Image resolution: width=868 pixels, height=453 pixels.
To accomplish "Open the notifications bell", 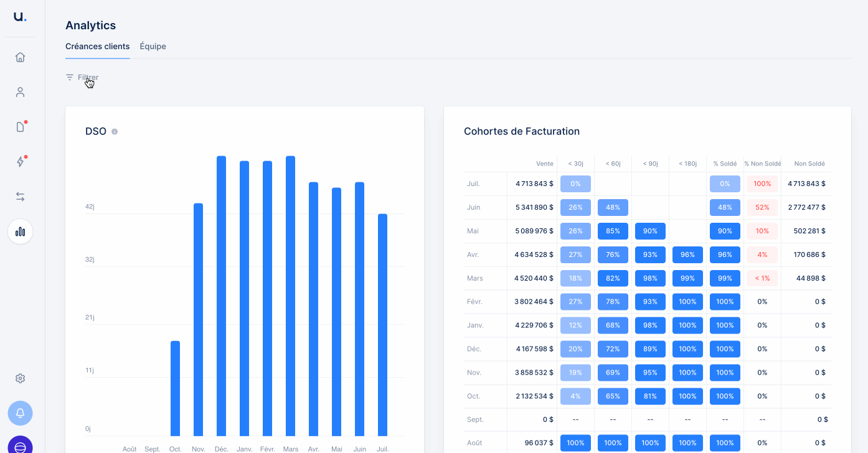I will pos(21,413).
